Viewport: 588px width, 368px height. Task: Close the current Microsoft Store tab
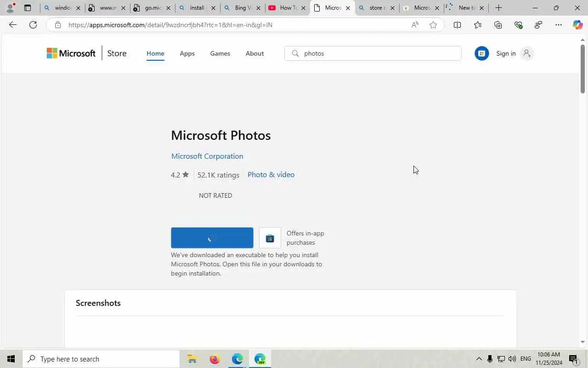click(348, 8)
